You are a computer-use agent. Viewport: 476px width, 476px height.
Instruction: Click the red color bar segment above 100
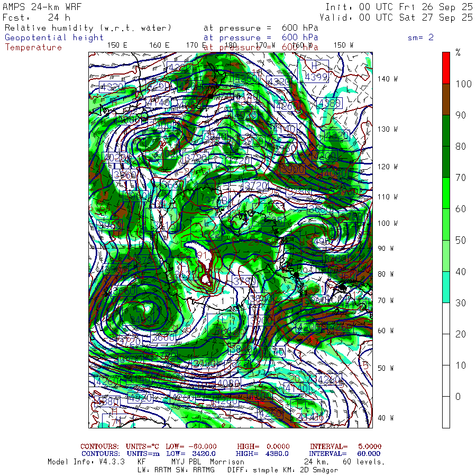click(446, 68)
